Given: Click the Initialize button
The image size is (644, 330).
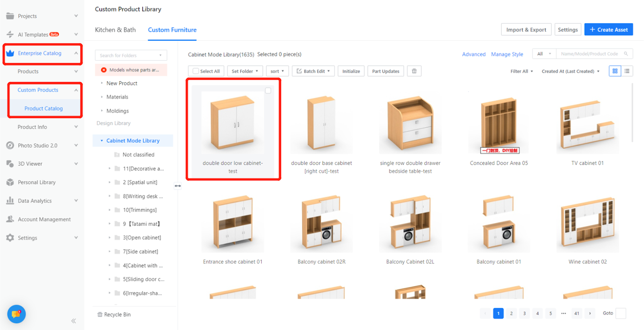Looking at the screenshot, I should 351,71.
